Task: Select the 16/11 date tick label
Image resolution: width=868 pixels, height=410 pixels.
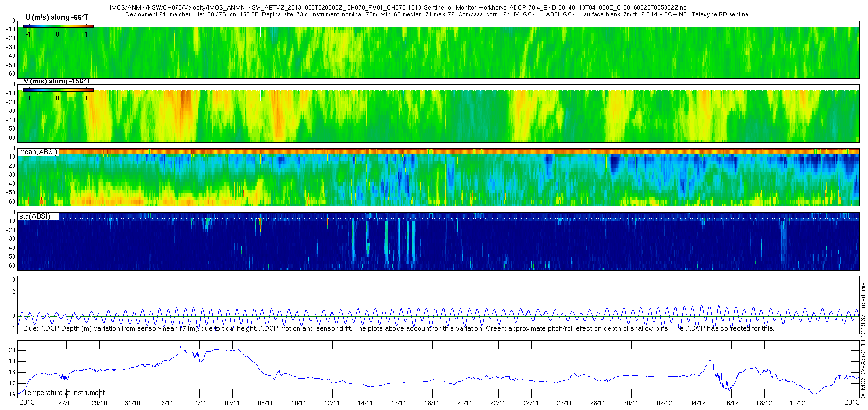Action: point(398,403)
